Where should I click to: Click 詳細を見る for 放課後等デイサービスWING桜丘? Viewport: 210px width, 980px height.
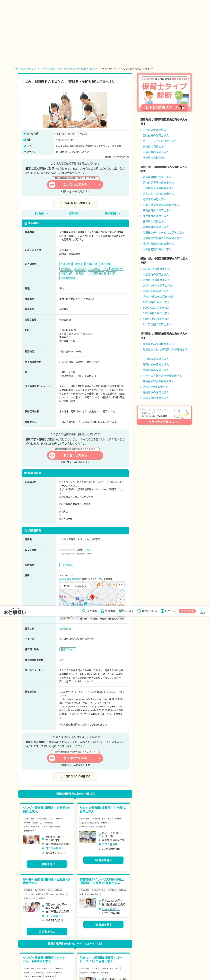coord(103,924)
